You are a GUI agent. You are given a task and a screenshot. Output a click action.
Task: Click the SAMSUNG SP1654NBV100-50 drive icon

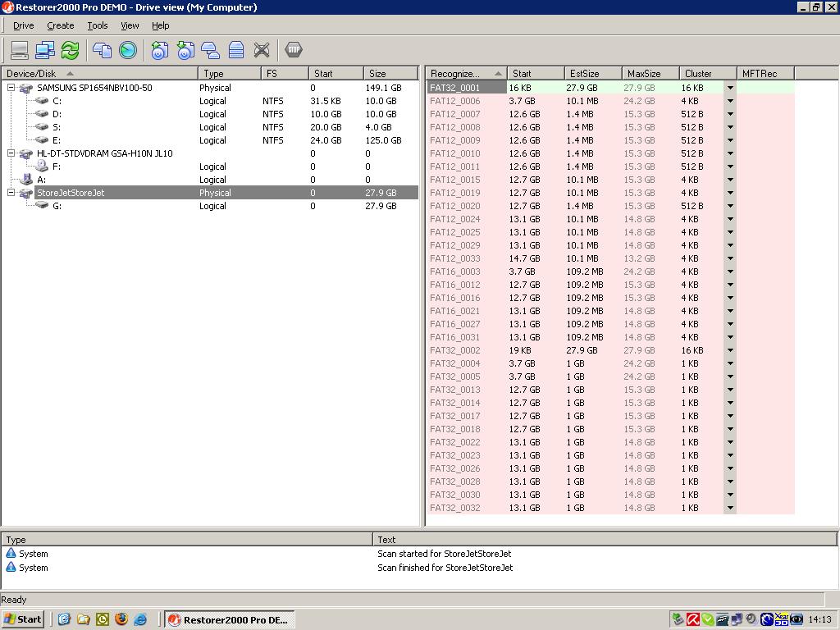tap(26, 88)
